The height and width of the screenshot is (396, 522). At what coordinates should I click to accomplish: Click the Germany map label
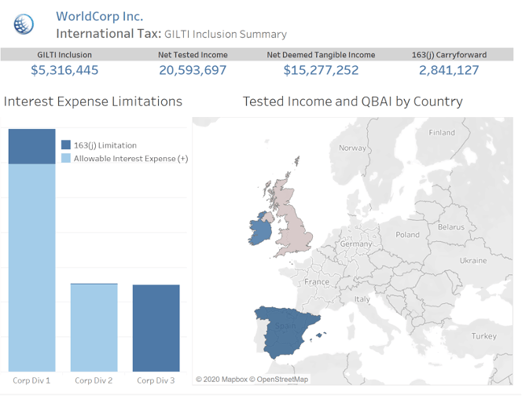click(x=356, y=244)
